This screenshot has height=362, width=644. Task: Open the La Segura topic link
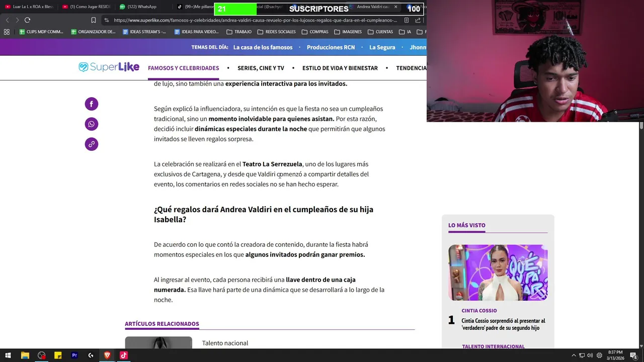(x=382, y=47)
